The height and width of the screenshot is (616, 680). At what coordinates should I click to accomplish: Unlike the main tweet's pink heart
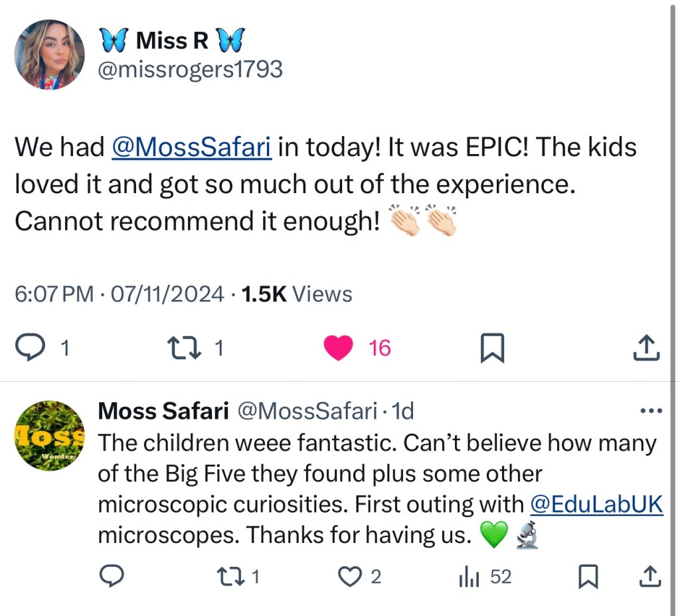339,347
